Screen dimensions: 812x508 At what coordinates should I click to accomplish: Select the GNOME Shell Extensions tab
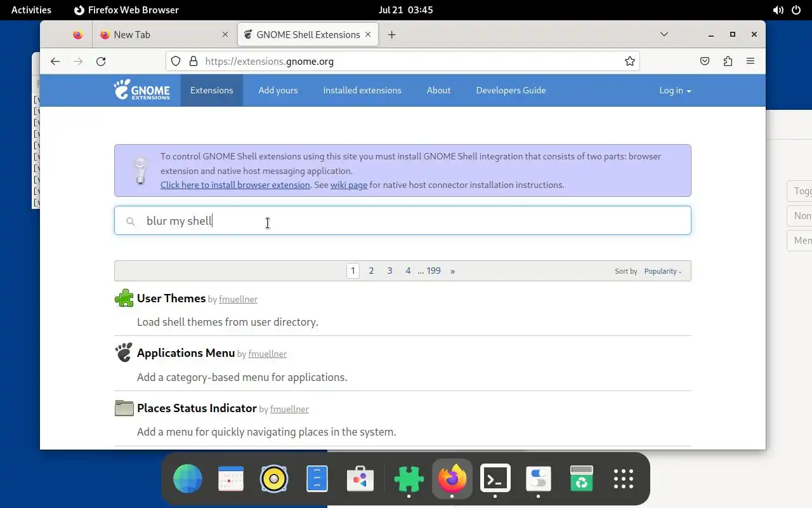tap(308, 35)
